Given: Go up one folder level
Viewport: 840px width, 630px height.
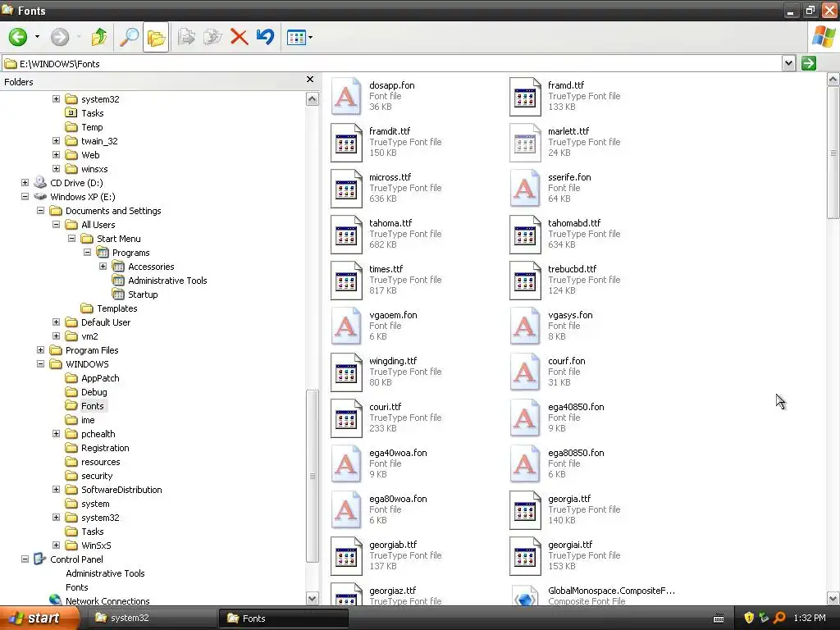Looking at the screenshot, I should tap(99, 37).
